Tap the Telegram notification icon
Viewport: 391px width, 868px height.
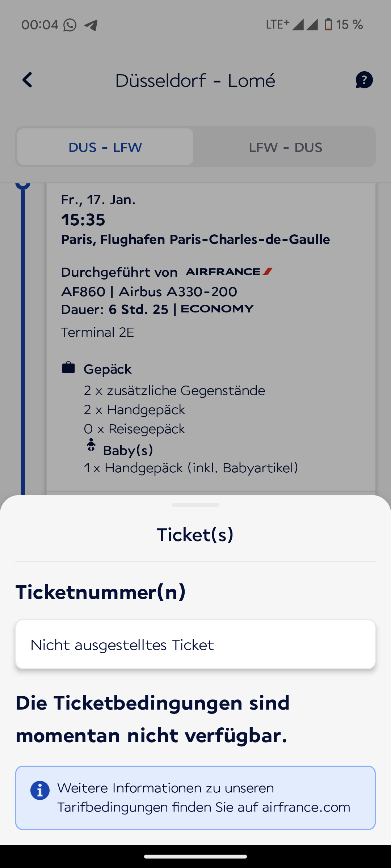pos(91,25)
